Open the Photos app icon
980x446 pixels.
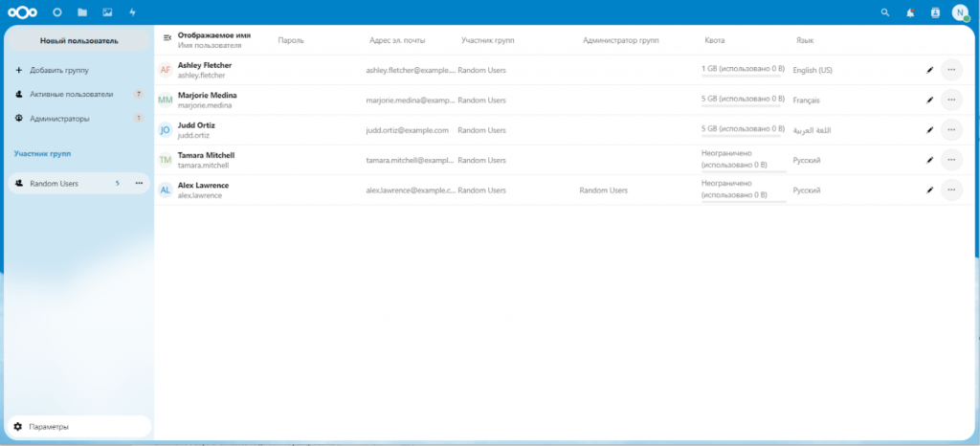[x=107, y=12]
